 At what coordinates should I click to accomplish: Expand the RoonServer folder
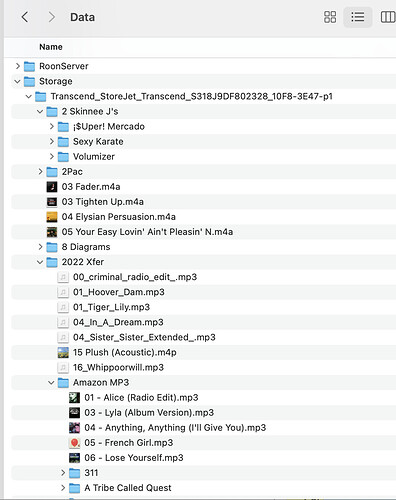click(x=18, y=66)
